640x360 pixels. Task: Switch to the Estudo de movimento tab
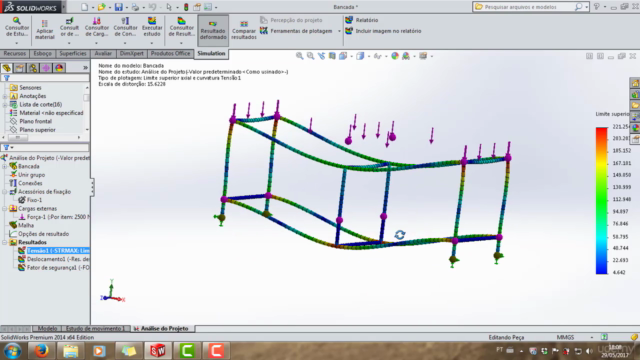click(94, 329)
